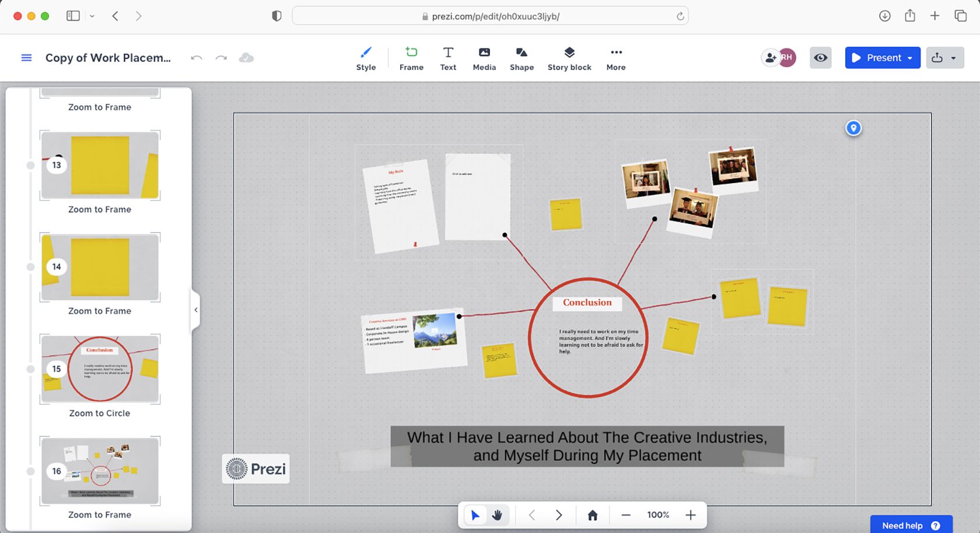980x533 pixels.
Task: Select the Shape tool
Action: click(x=521, y=58)
